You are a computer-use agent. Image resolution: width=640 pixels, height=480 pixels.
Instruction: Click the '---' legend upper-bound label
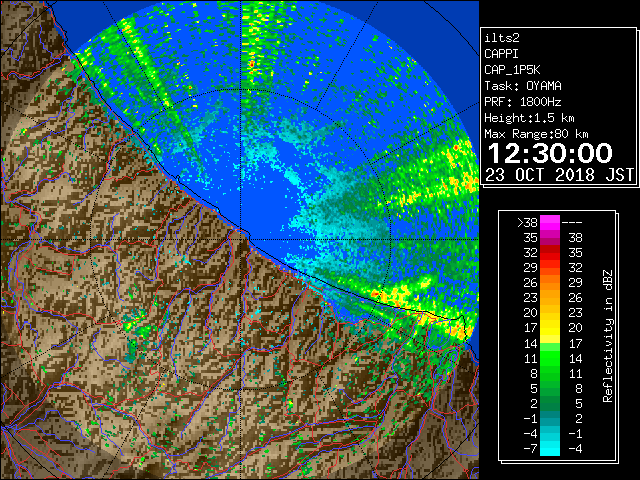coord(572,223)
